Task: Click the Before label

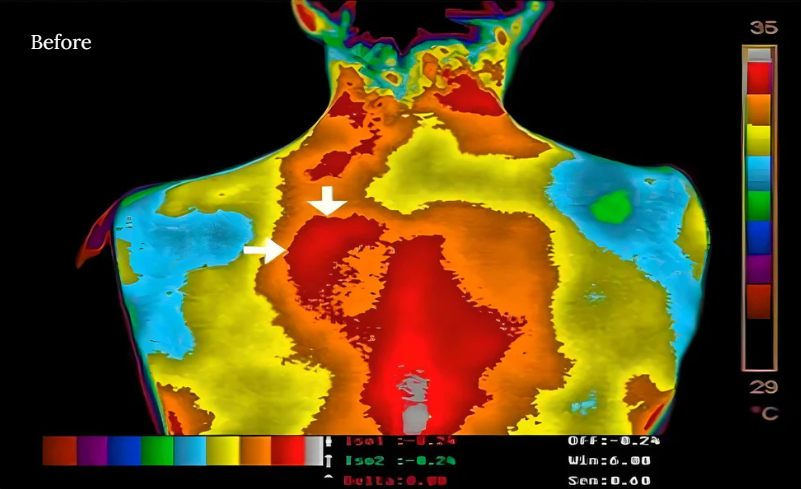Action: pyautogui.click(x=61, y=43)
